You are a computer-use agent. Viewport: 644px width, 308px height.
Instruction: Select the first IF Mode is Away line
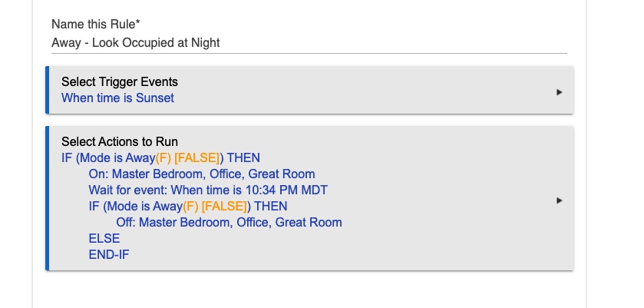coord(160,158)
